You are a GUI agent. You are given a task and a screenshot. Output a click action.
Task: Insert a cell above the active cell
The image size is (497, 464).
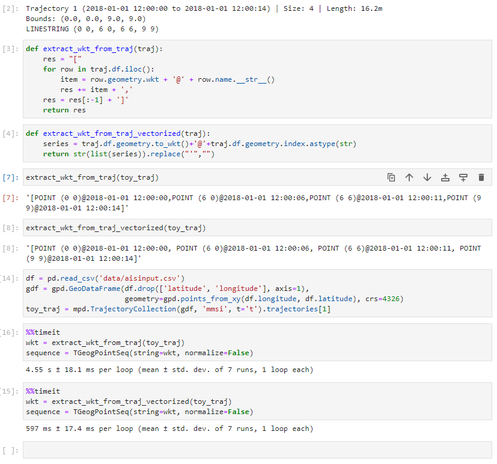click(x=445, y=177)
